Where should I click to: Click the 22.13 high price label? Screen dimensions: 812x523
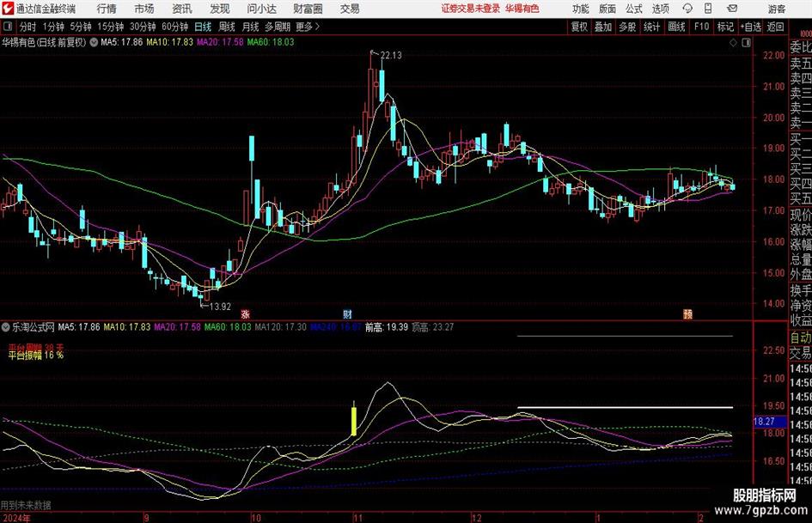[x=391, y=55]
